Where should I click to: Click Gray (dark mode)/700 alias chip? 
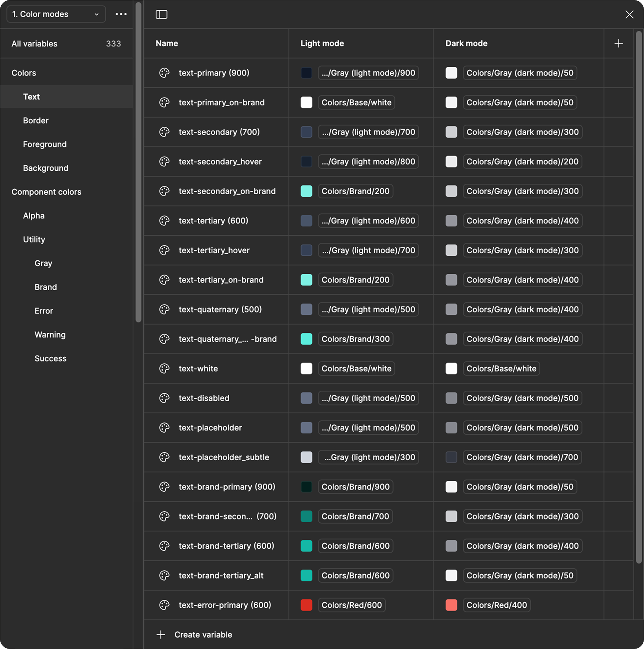(522, 457)
